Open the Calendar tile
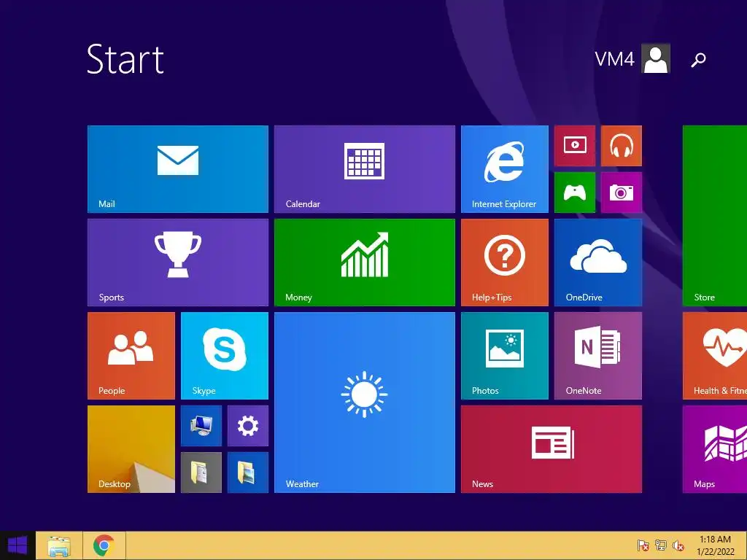Viewport: 747px width, 560px height. pos(365,169)
